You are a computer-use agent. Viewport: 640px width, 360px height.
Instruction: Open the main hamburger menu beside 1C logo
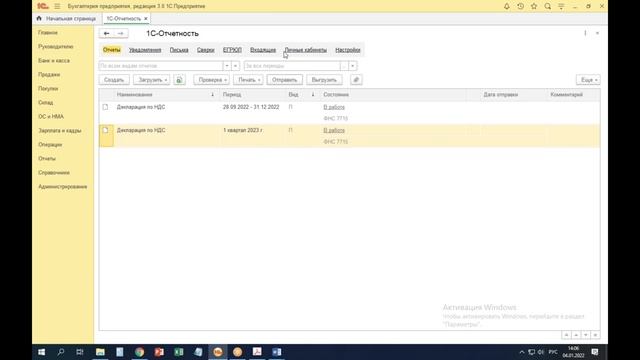click(x=57, y=6)
